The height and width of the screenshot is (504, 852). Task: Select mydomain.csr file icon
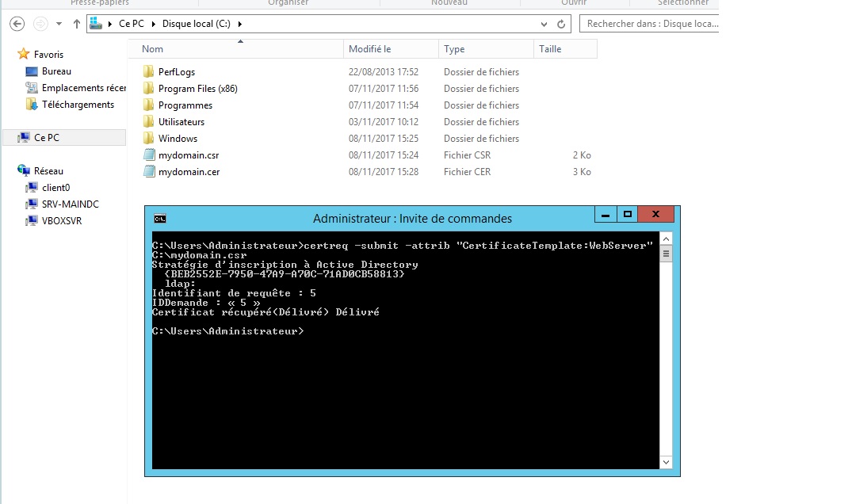tap(149, 155)
